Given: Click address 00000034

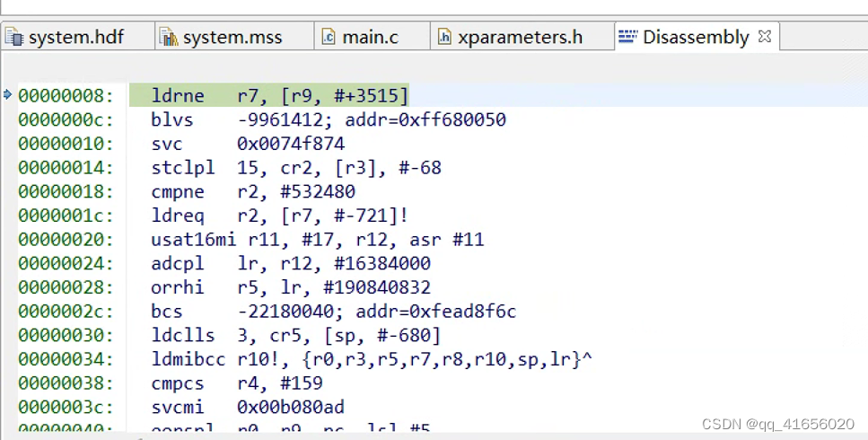Looking at the screenshot, I should [66, 359].
